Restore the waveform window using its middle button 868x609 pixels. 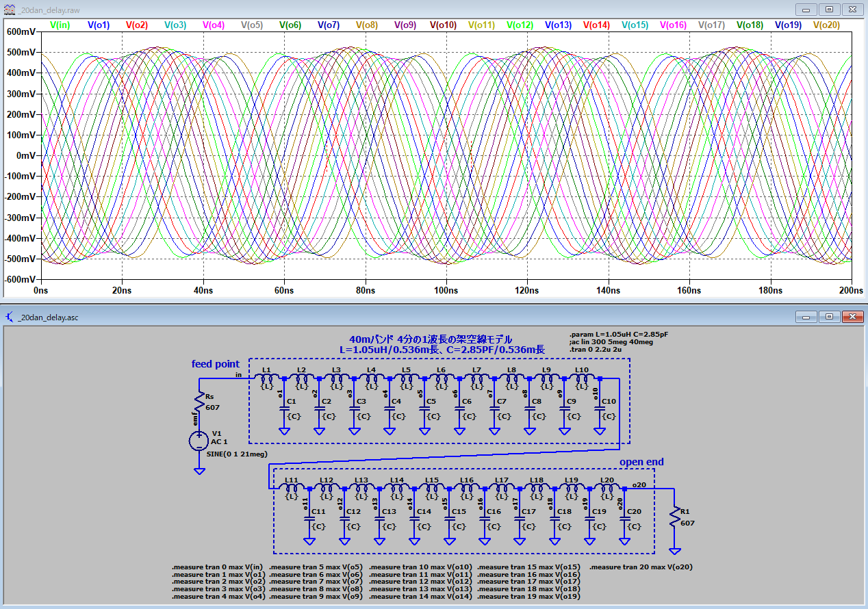(829, 10)
